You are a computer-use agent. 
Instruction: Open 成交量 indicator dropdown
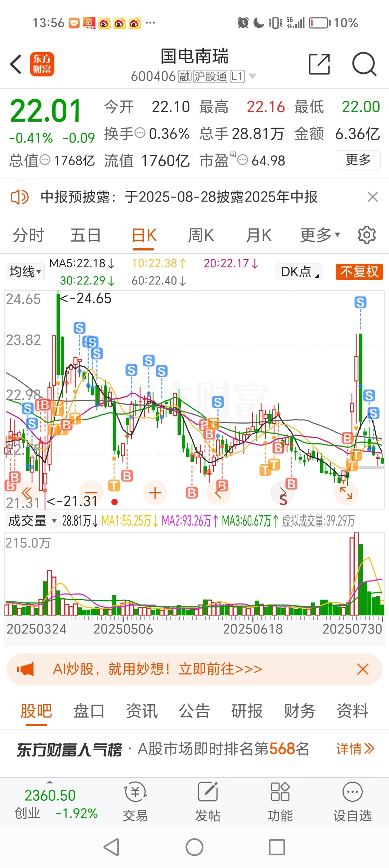tap(33, 521)
